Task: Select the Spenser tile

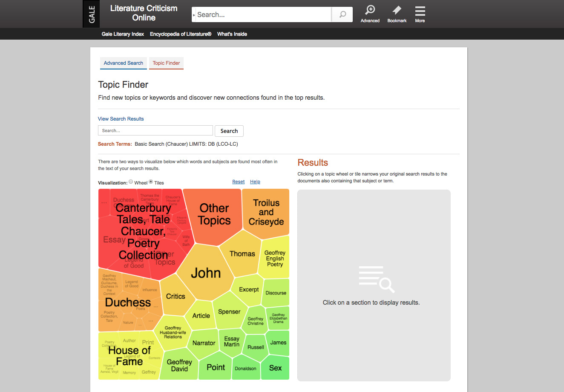Action: [229, 311]
